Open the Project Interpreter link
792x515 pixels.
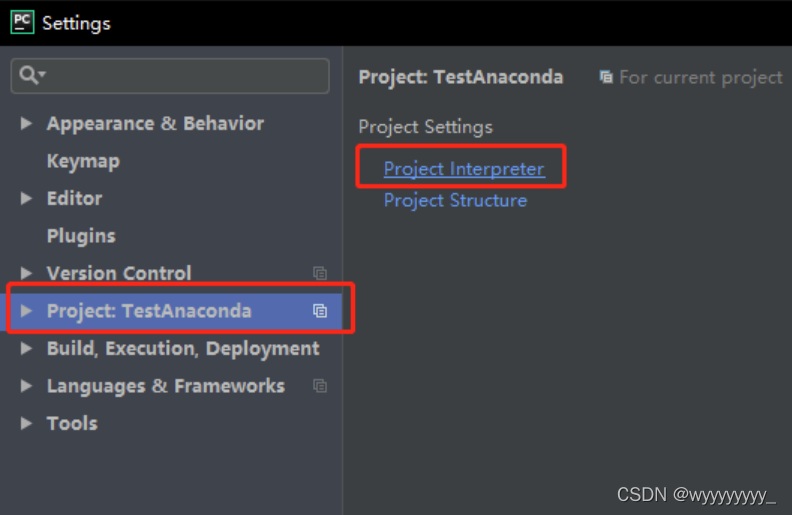coord(464,169)
